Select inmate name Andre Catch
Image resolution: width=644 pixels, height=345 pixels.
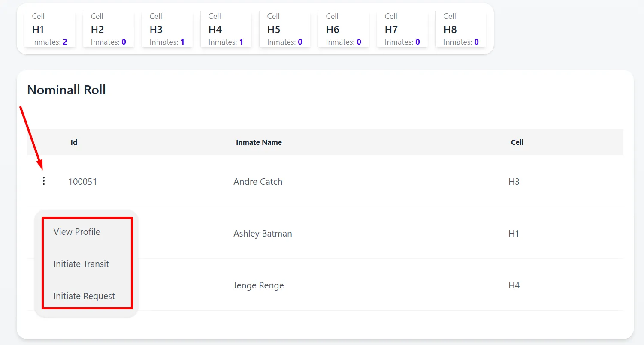(x=258, y=182)
